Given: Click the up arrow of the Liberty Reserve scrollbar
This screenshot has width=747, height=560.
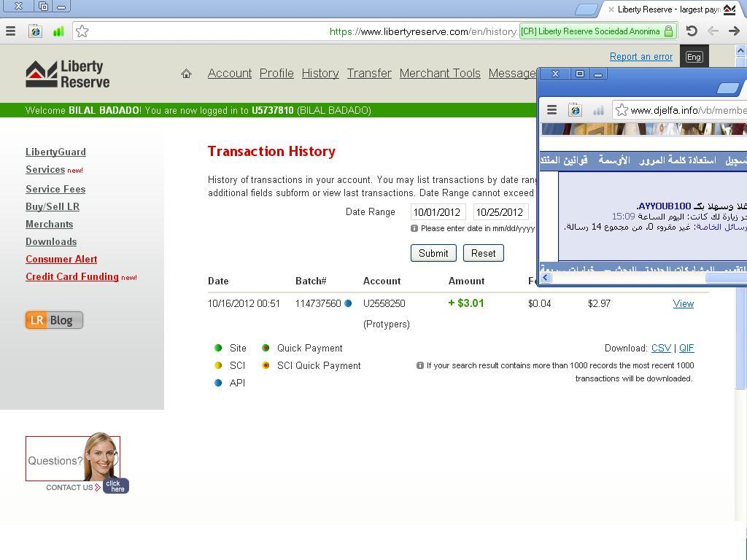Looking at the screenshot, I should (x=740, y=50).
